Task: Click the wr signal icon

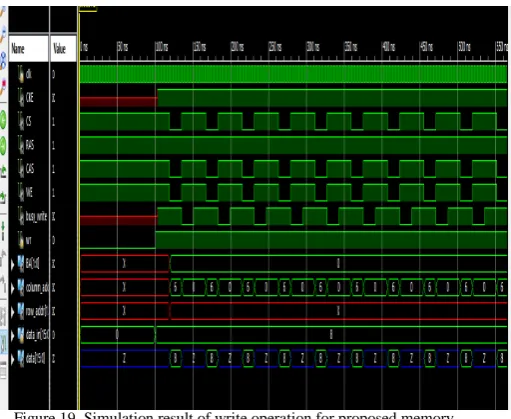Action: point(21,240)
